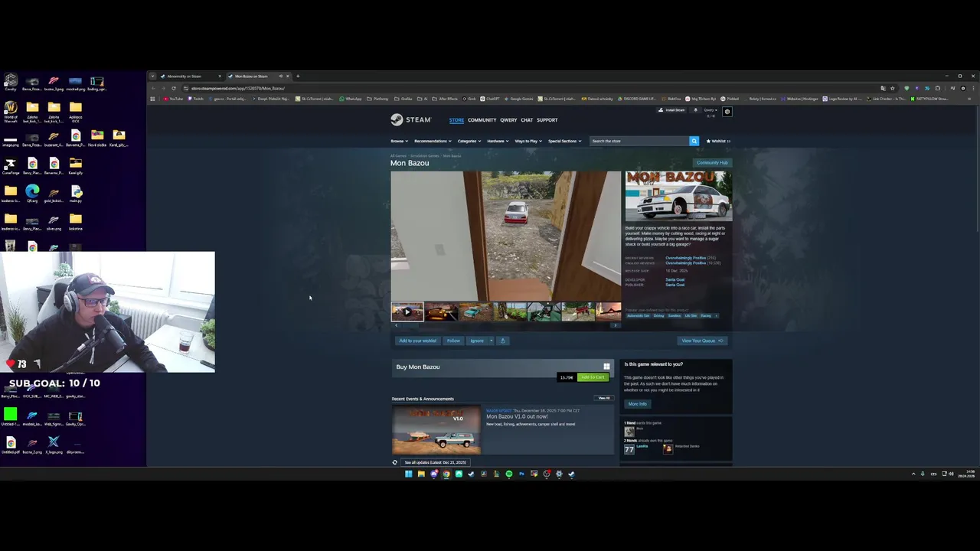Click the developer Santa Goat link
Image resolution: width=980 pixels, height=551 pixels.
click(675, 279)
